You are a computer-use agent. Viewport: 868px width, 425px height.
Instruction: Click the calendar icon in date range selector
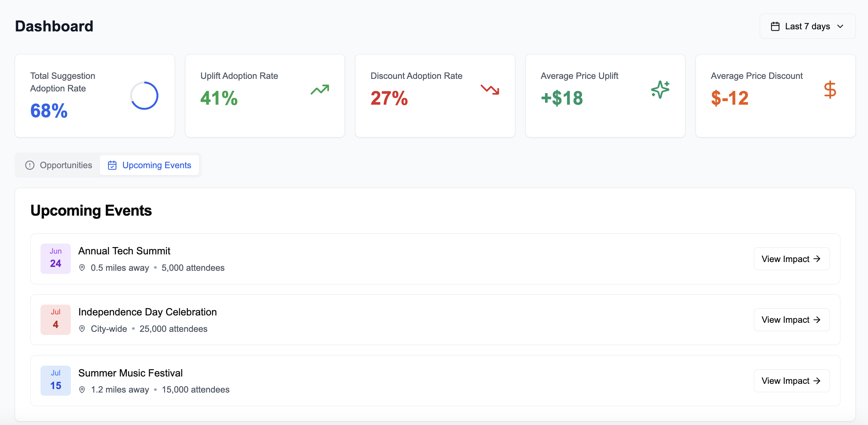click(x=775, y=27)
